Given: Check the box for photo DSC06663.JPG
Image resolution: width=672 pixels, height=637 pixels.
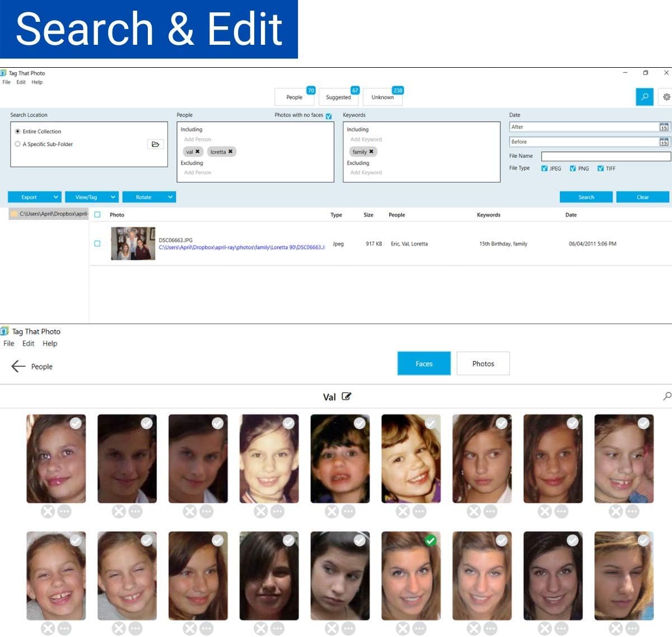Looking at the screenshot, I should coord(97,243).
